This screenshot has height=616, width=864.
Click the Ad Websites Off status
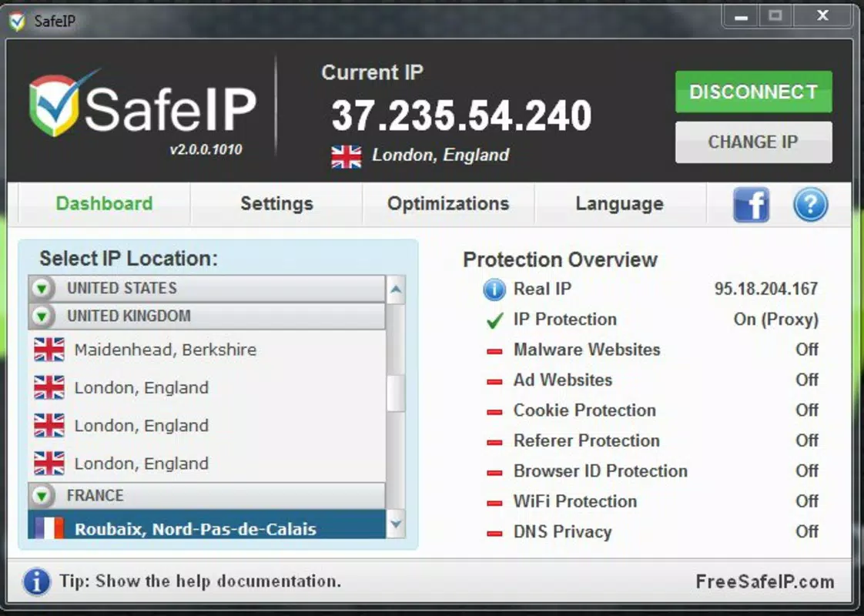click(x=807, y=380)
